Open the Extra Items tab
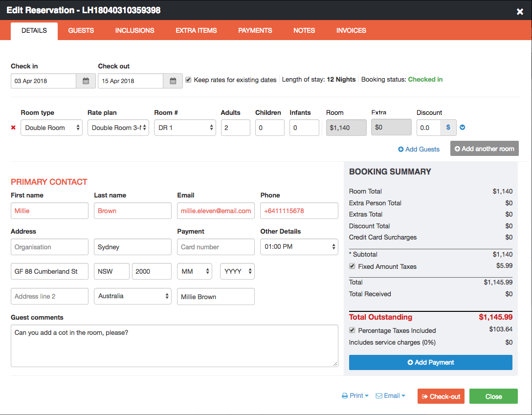The image size is (532, 415). (196, 30)
